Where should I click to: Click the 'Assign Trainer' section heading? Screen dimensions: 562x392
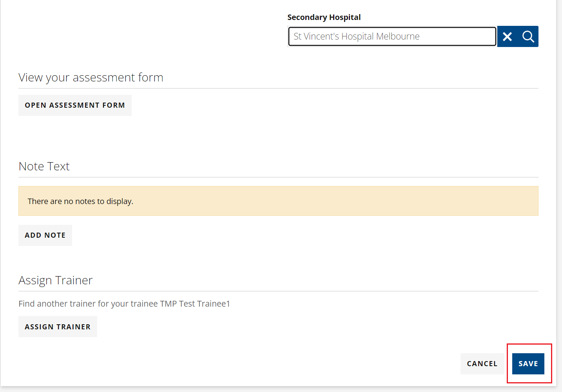pos(56,280)
